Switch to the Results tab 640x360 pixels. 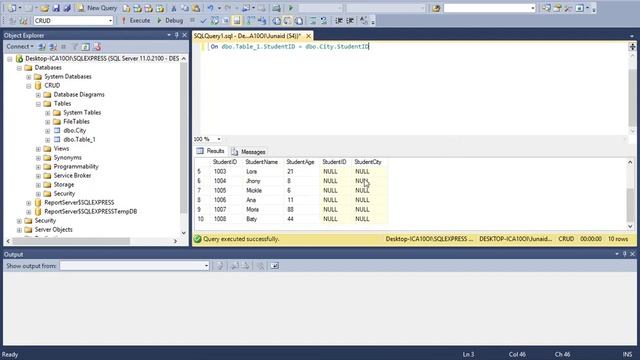point(211,151)
